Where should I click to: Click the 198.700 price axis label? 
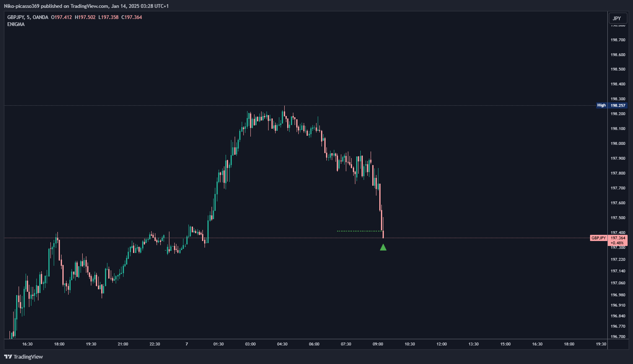point(618,40)
